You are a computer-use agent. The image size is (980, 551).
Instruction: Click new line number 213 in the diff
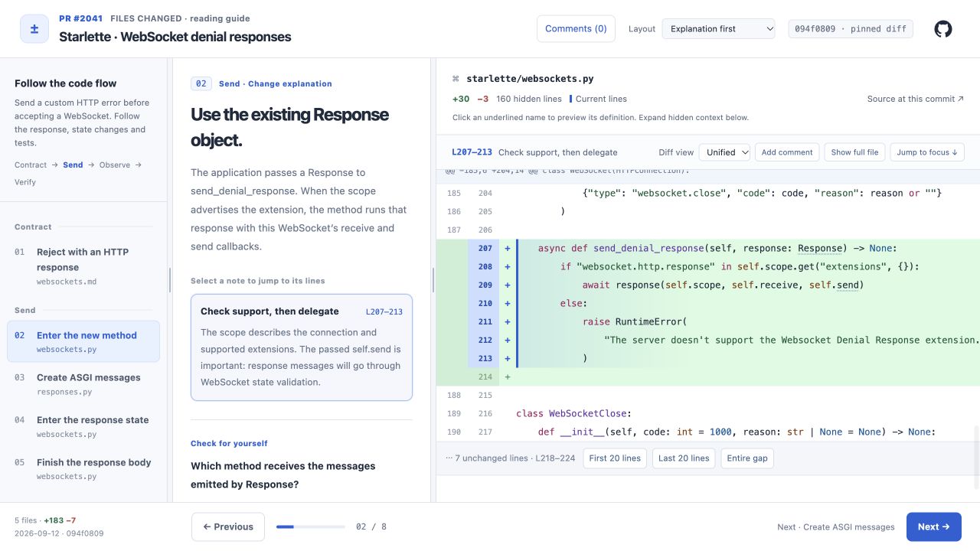point(485,358)
